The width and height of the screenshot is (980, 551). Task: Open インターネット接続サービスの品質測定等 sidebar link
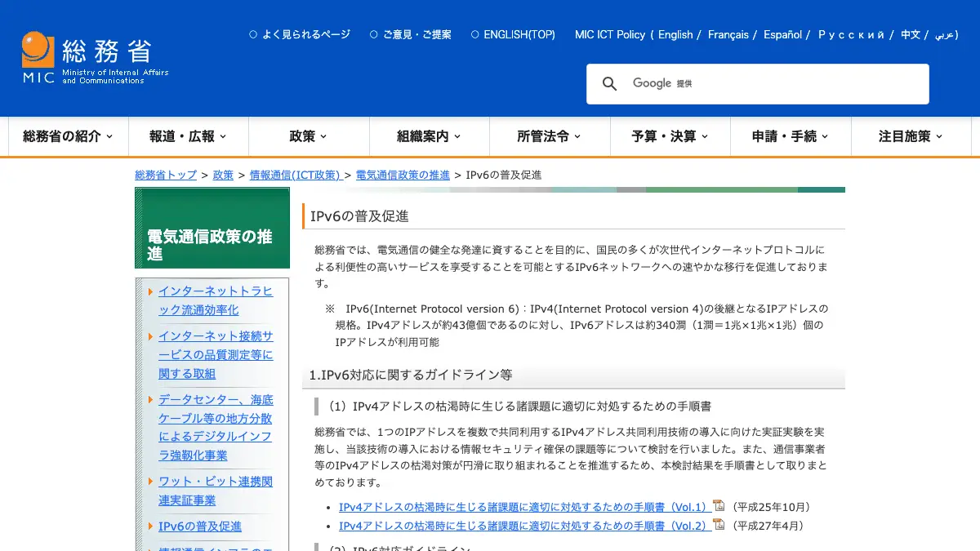(216, 355)
